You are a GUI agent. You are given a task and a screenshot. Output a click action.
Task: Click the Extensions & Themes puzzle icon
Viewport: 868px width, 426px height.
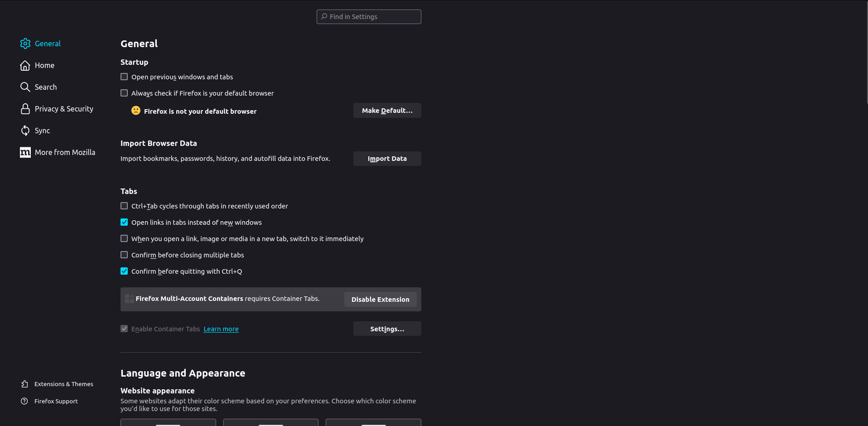[x=24, y=384]
